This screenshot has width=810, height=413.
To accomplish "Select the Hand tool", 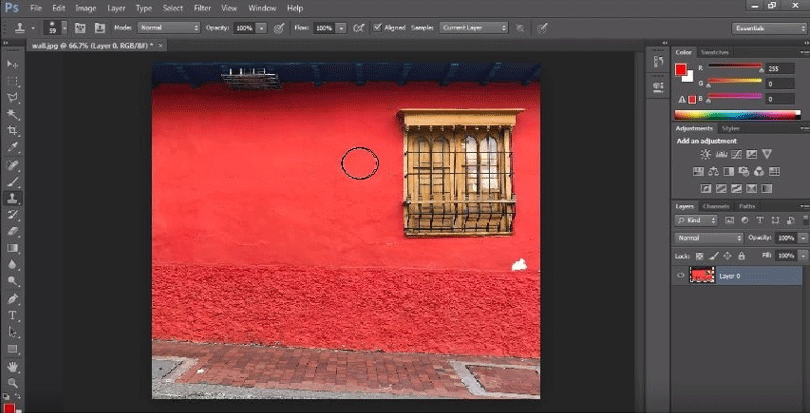I will click(x=12, y=366).
